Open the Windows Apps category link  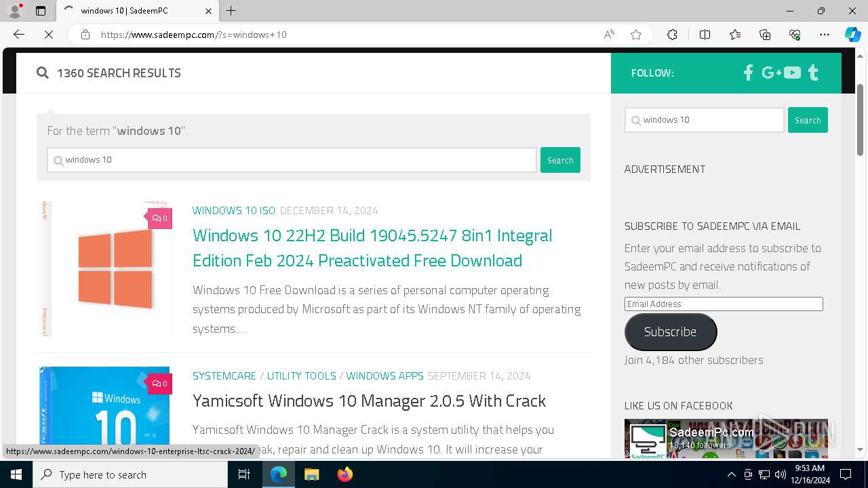(x=385, y=376)
